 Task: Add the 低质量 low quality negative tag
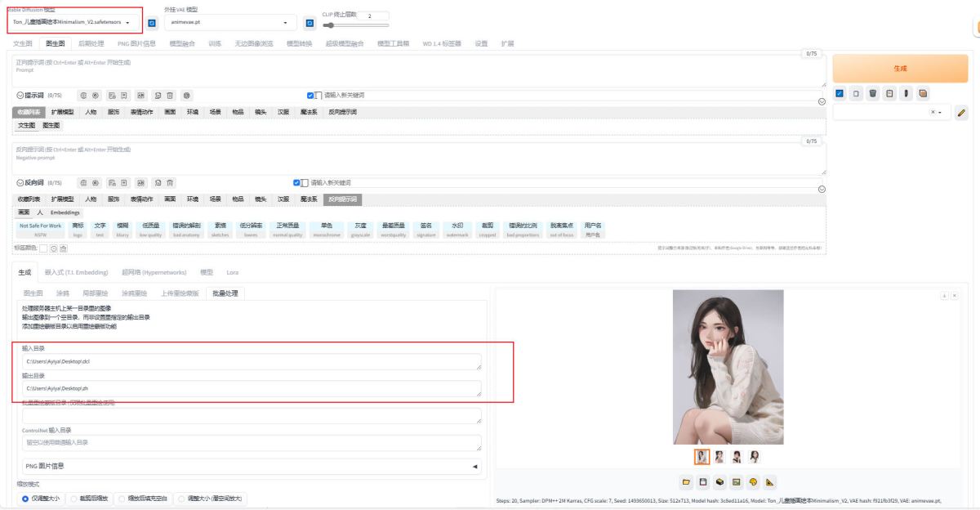pos(151,230)
